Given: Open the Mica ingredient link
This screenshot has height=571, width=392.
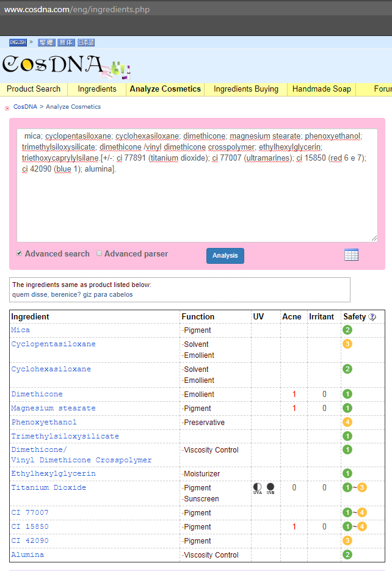Looking at the screenshot, I should click(x=20, y=330).
